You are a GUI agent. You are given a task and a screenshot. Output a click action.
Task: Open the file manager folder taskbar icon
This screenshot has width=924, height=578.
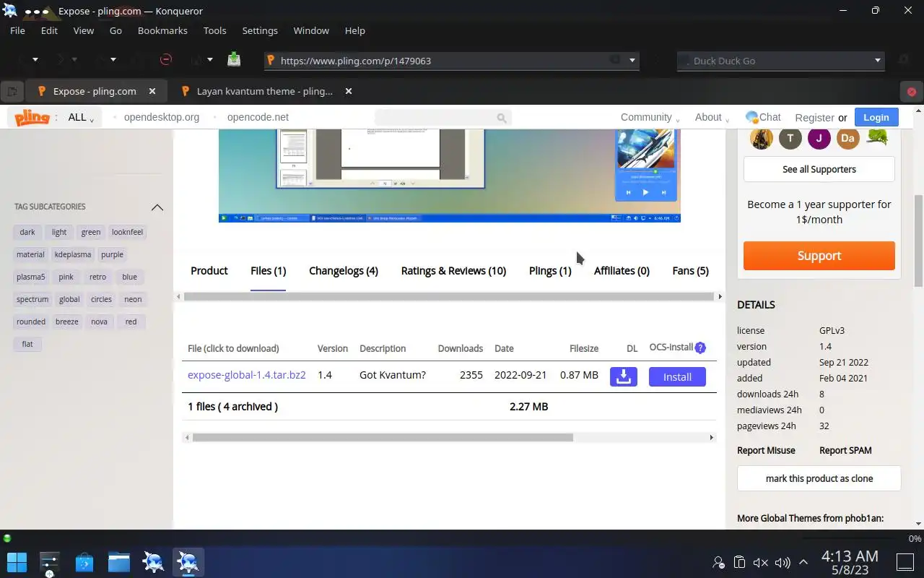click(x=119, y=562)
